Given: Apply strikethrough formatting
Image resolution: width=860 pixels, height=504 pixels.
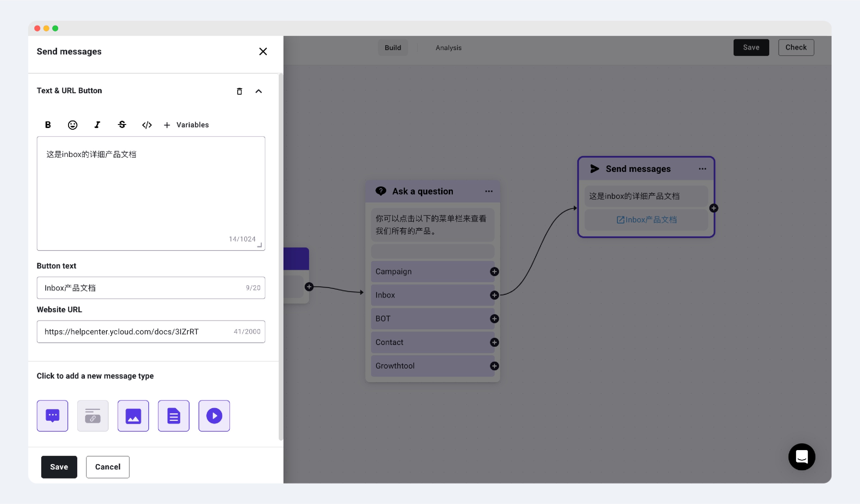Looking at the screenshot, I should [122, 125].
